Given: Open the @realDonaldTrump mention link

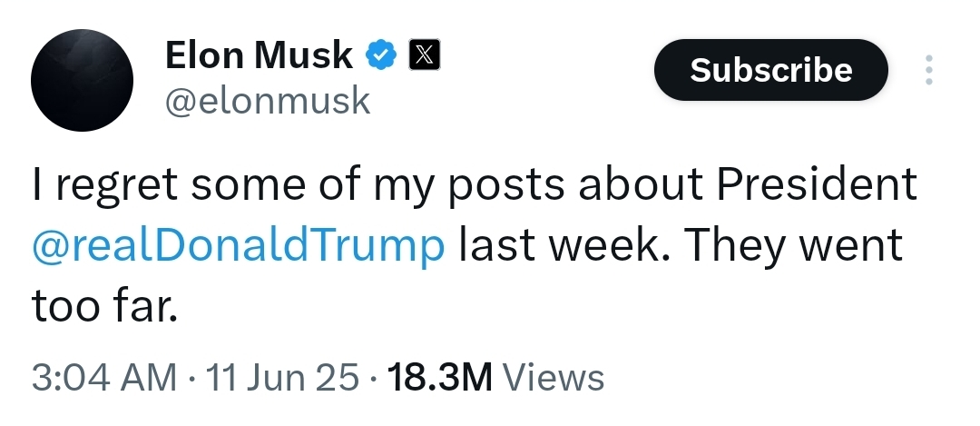Looking at the screenshot, I should click(238, 245).
